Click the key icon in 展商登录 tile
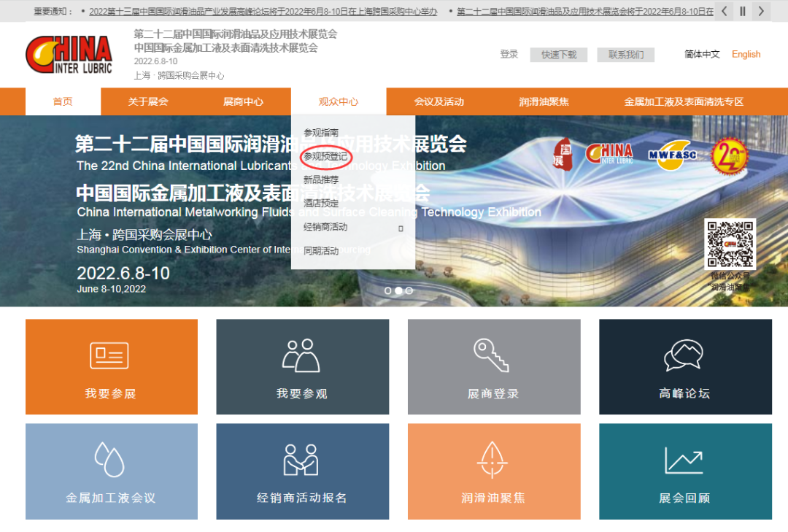788x532 pixels. pos(492,355)
